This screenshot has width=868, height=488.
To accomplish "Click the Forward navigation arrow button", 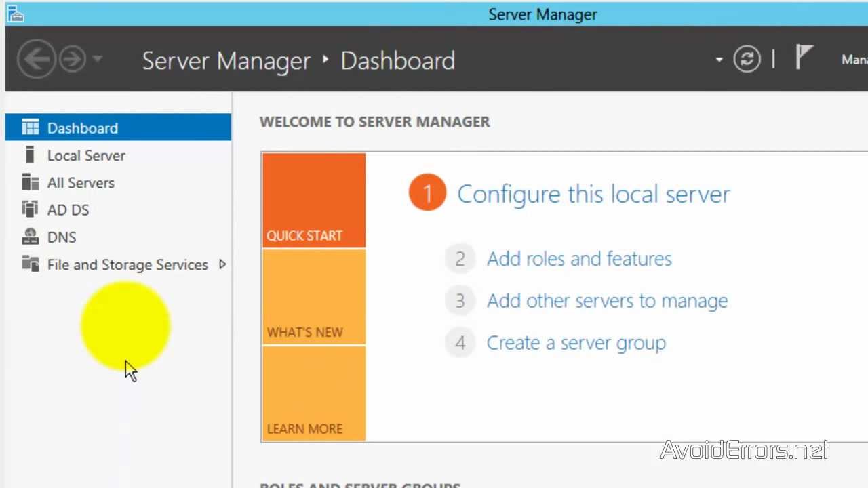I will pyautogui.click(x=73, y=60).
